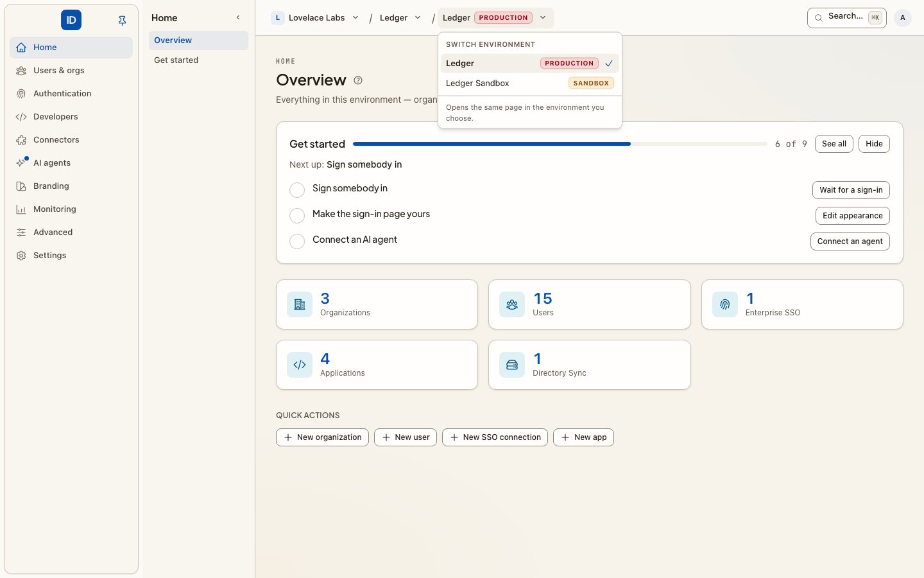Click the New SSO connection quick action

pos(495,437)
